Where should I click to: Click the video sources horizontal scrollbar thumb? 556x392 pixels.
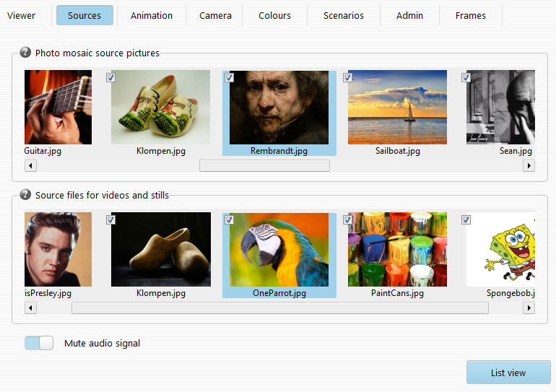279,308
